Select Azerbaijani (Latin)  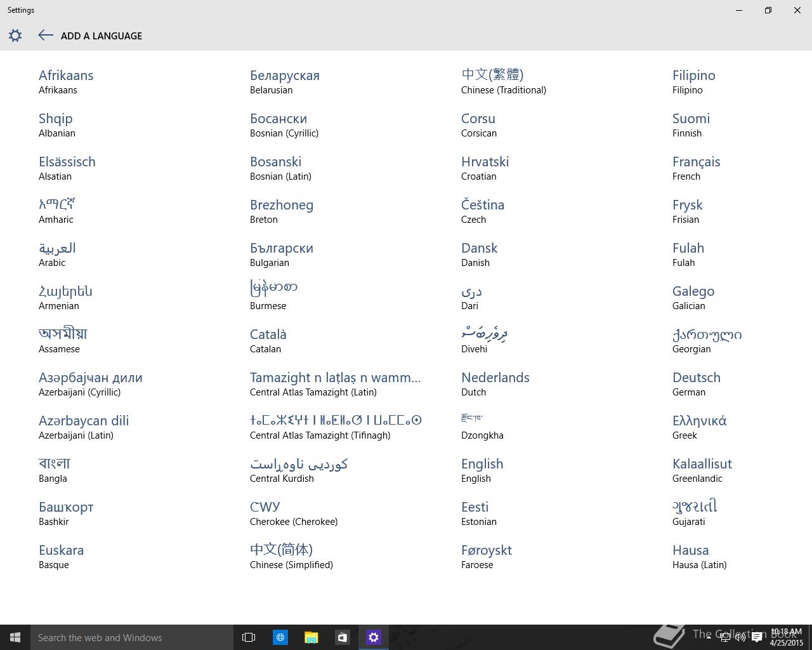pos(84,427)
